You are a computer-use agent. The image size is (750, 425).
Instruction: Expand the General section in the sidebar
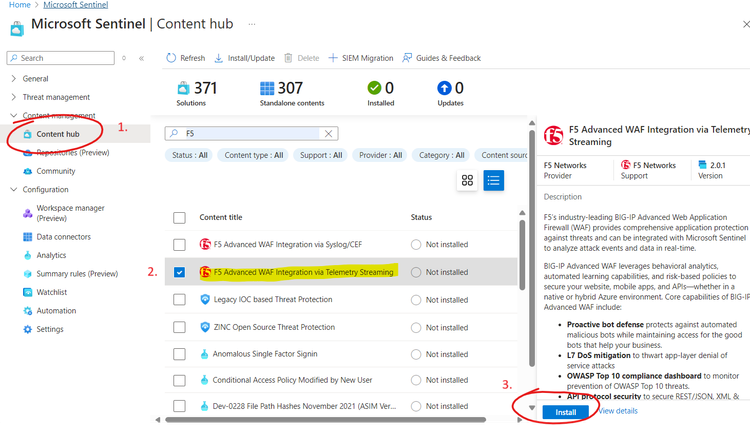pyautogui.click(x=35, y=78)
